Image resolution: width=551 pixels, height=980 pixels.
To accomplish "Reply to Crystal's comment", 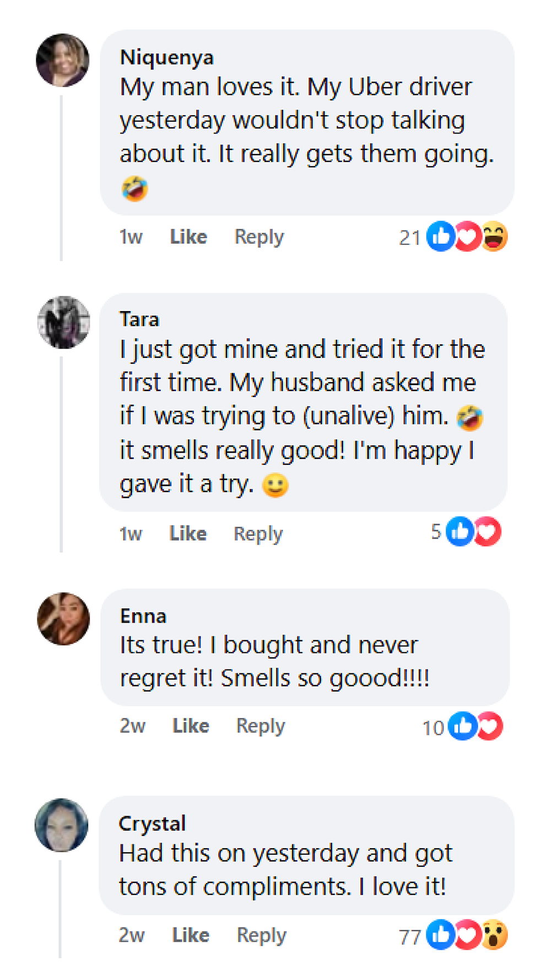I will coord(262,935).
